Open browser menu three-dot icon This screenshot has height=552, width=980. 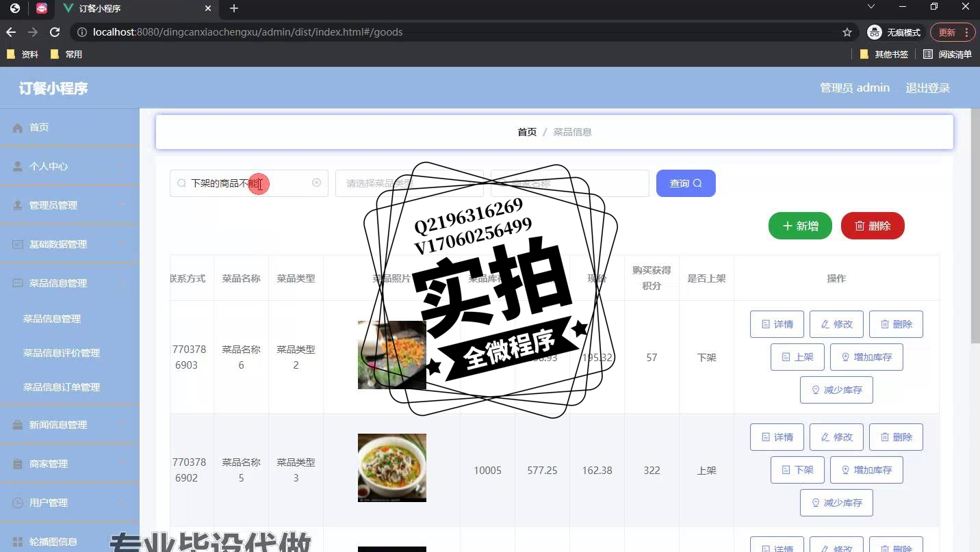[x=966, y=32]
